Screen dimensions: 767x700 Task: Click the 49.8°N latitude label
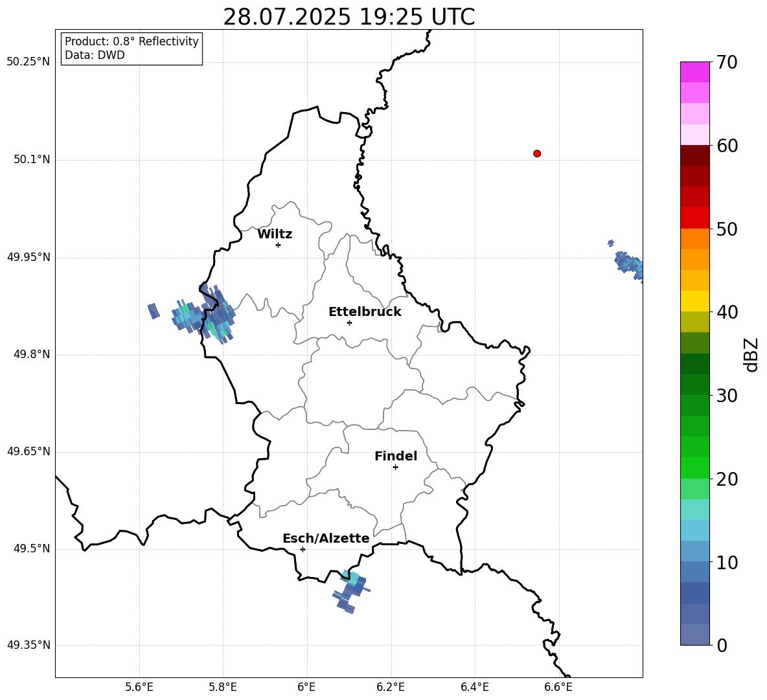click(x=32, y=354)
